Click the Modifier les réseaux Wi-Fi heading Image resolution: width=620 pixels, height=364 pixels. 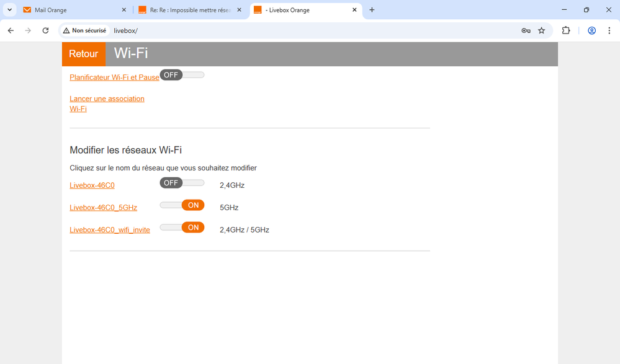(x=126, y=150)
